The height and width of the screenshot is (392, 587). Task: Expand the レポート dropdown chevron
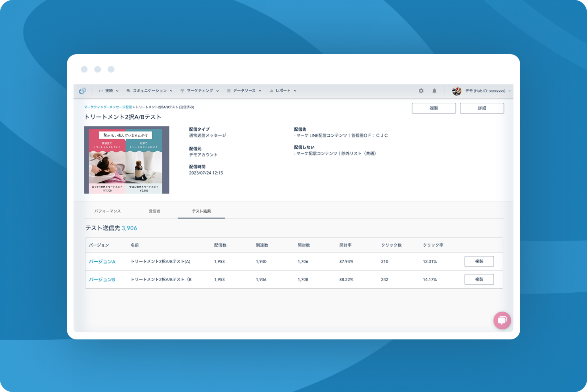(295, 90)
